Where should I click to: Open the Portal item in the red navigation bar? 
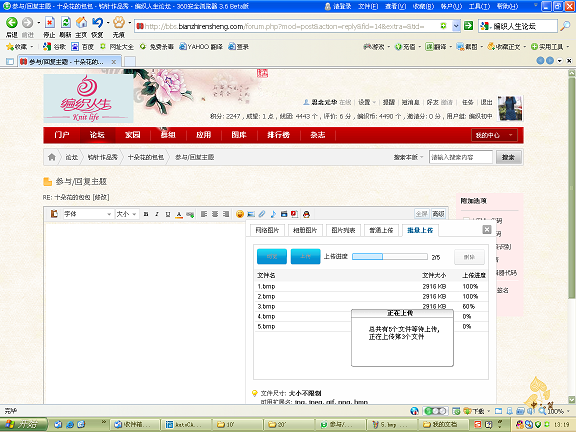tap(61, 135)
